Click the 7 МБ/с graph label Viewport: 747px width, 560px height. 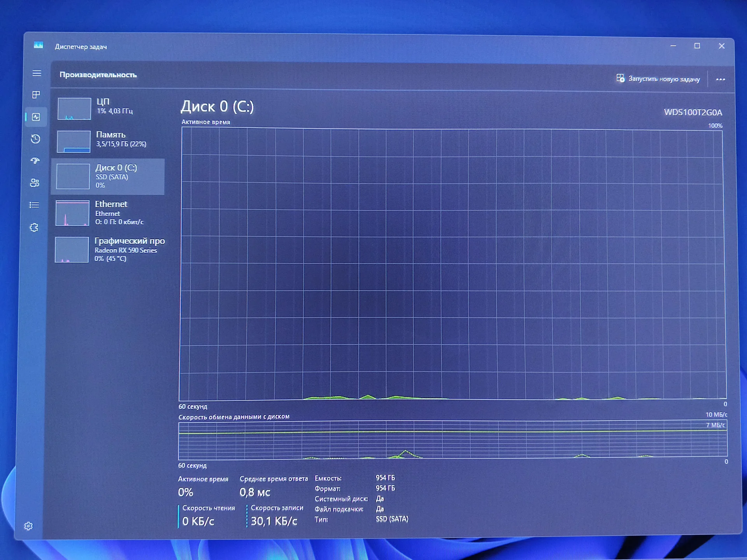[x=715, y=425]
